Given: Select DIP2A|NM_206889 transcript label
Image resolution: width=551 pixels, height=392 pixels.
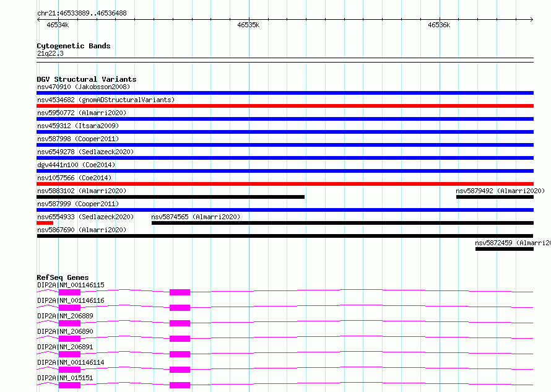Looking at the screenshot, I should [x=65, y=316].
